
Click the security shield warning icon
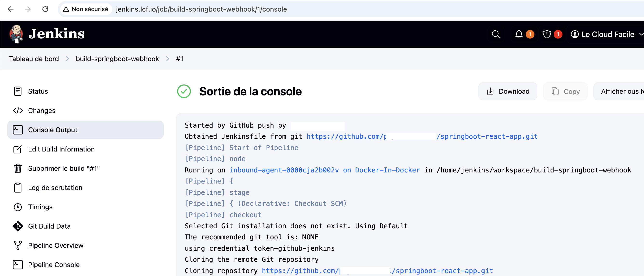(547, 34)
